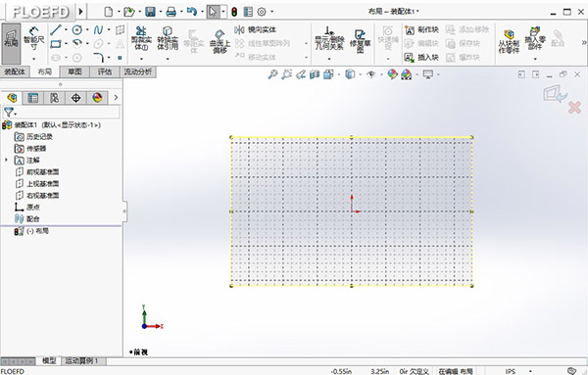Switch to the 草图 tab
588x375 pixels.
74,71
